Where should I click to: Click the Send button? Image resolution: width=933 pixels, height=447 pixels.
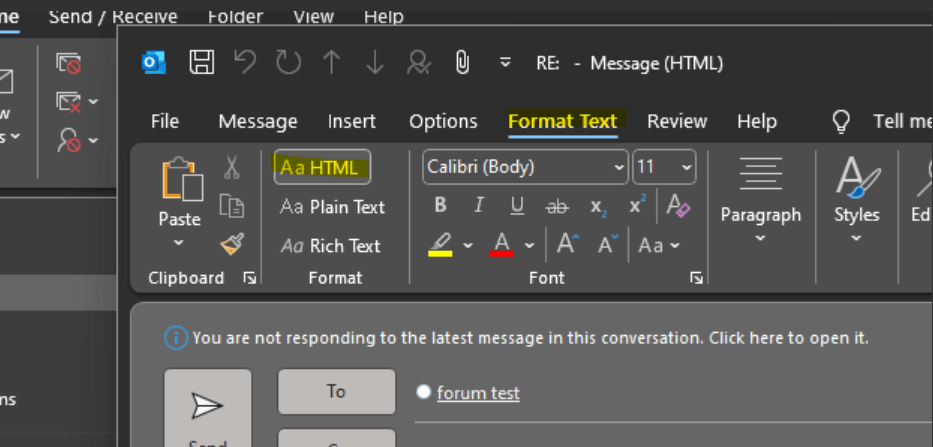207,408
